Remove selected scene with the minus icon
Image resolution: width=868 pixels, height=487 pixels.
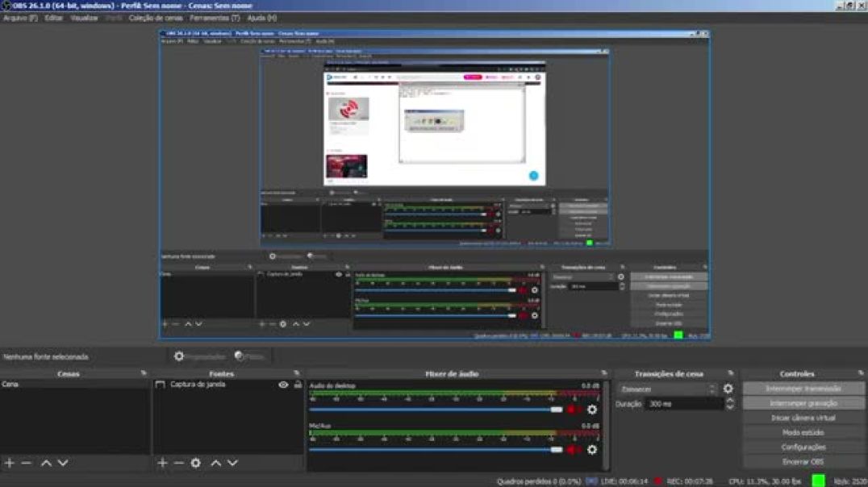pyautogui.click(x=25, y=463)
